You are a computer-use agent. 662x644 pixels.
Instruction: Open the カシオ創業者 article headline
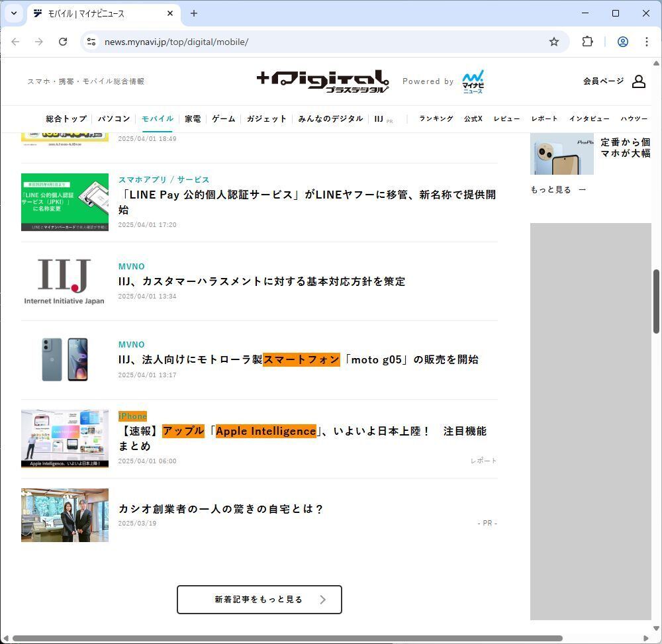[221, 509]
